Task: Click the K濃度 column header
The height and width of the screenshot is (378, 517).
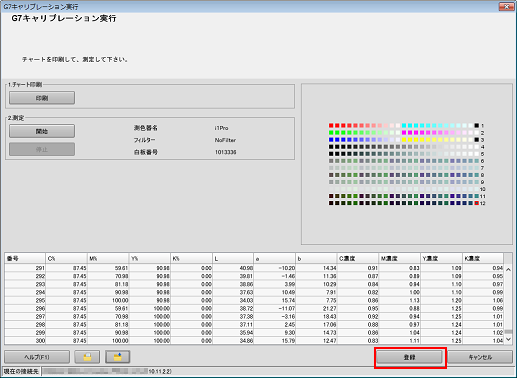Action: point(483,258)
